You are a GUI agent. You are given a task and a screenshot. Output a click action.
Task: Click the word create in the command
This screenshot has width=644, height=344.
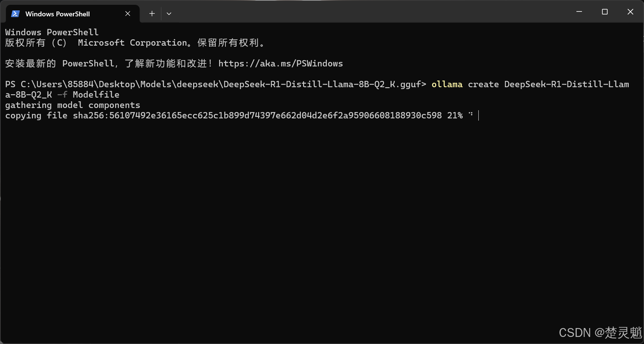[483, 84]
